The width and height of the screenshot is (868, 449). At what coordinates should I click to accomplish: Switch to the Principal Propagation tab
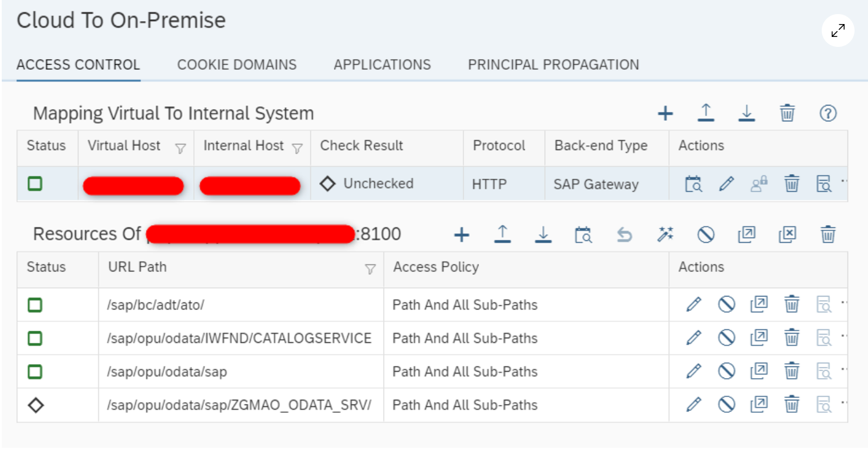553,64
